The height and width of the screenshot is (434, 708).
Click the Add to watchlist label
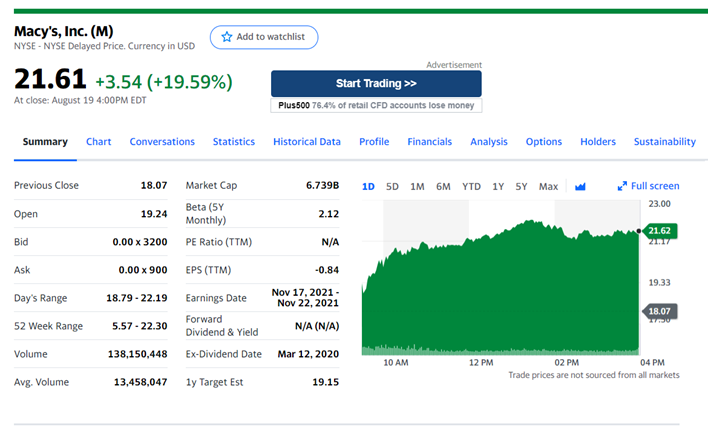click(x=270, y=37)
